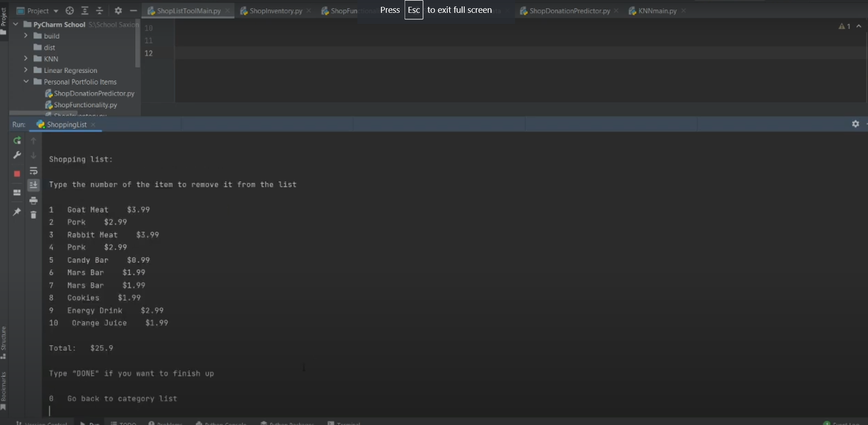This screenshot has height=425, width=868.
Task: Switch to the ShopInventory.py tab
Action: [x=276, y=11]
